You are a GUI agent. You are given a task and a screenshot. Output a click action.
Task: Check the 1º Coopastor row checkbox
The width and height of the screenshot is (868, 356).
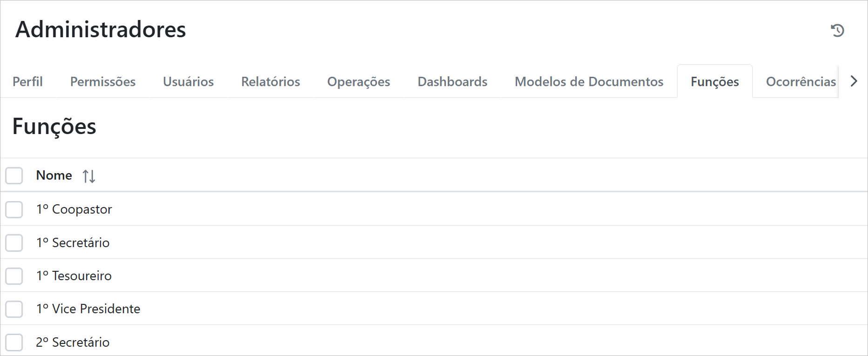click(14, 209)
